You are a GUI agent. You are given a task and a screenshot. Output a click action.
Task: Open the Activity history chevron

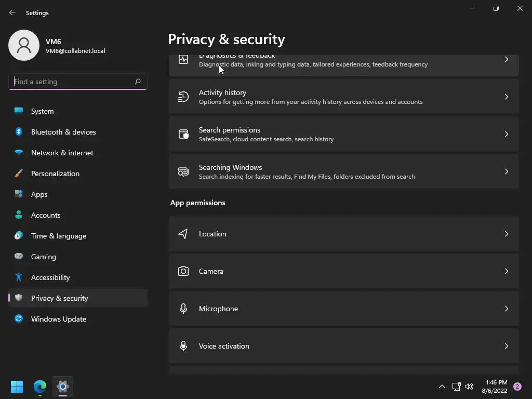506,97
